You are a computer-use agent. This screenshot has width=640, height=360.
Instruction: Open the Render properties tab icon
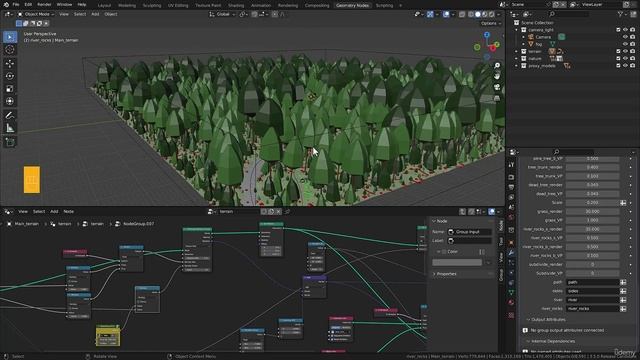pos(511,178)
